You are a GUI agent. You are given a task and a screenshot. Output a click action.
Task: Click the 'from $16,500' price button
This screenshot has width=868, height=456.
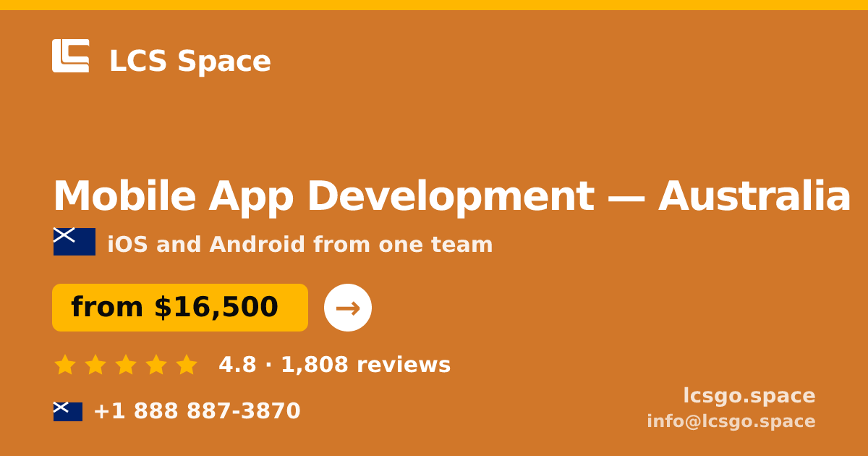point(180,308)
